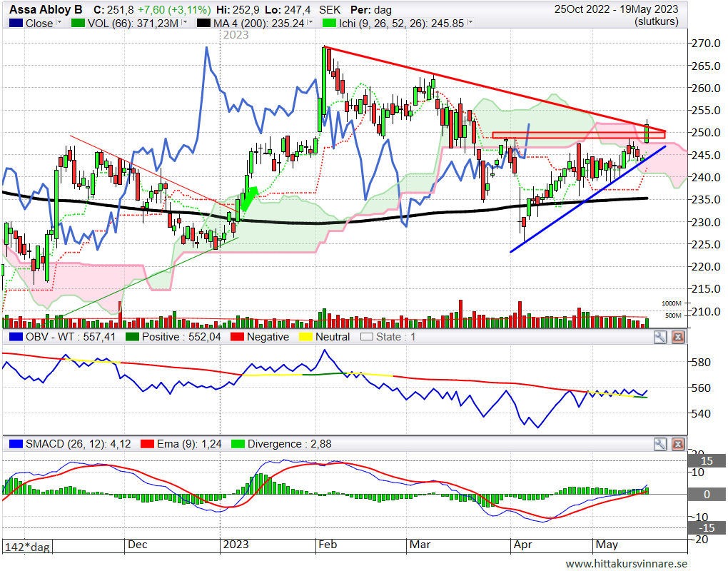This screenshot has width=728, height=571.
Task: Click the Feb month label on the time axis
Action: (328, 545)
